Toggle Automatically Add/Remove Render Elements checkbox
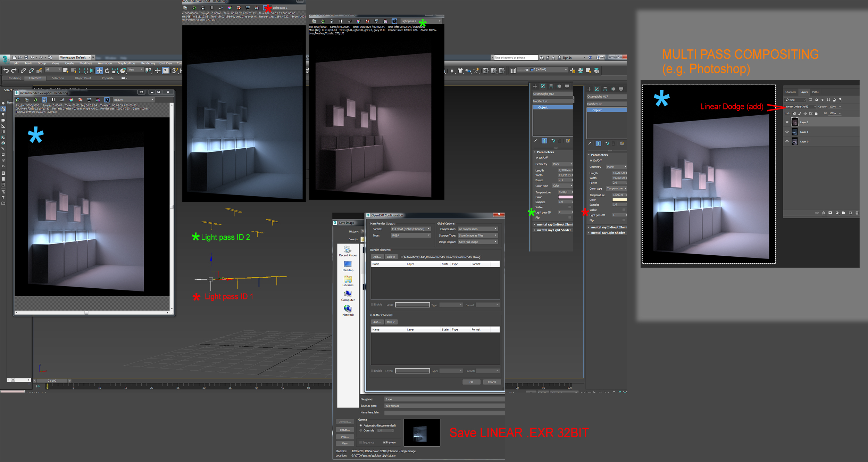 [x=402, y=257]
